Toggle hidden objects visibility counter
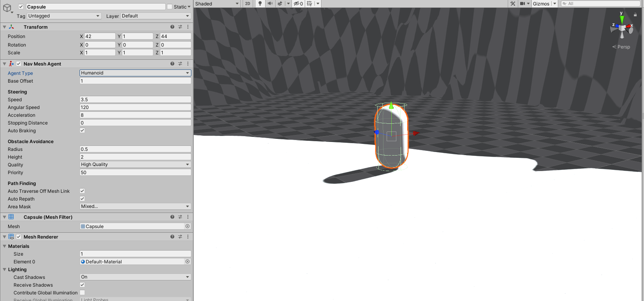Image resolution: width=644 pixels, height=301 pixels. 298,3
